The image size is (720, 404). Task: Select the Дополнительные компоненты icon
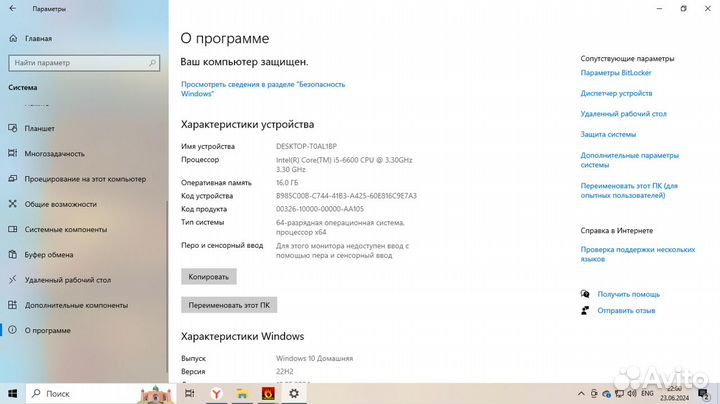tap(13, 305)
